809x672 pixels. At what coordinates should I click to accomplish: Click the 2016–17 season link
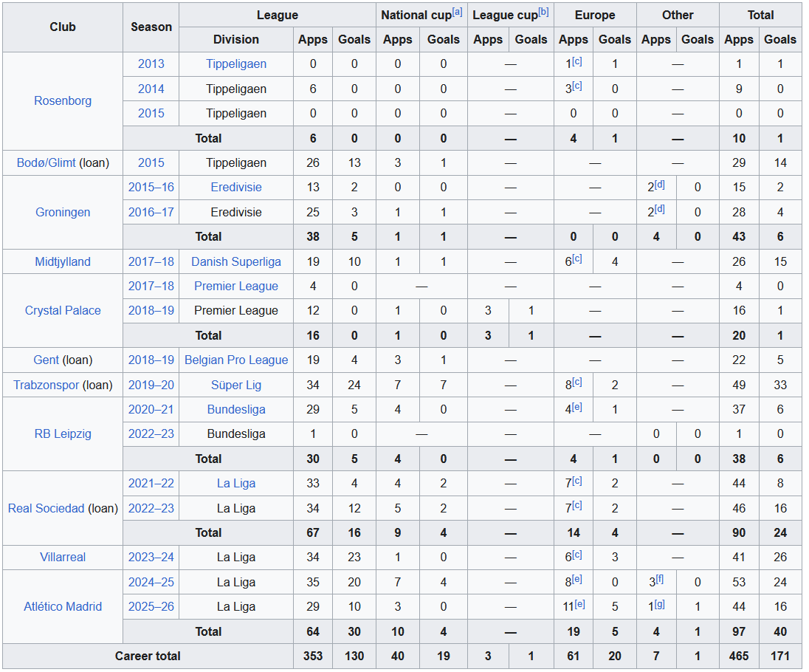point(151,212)
